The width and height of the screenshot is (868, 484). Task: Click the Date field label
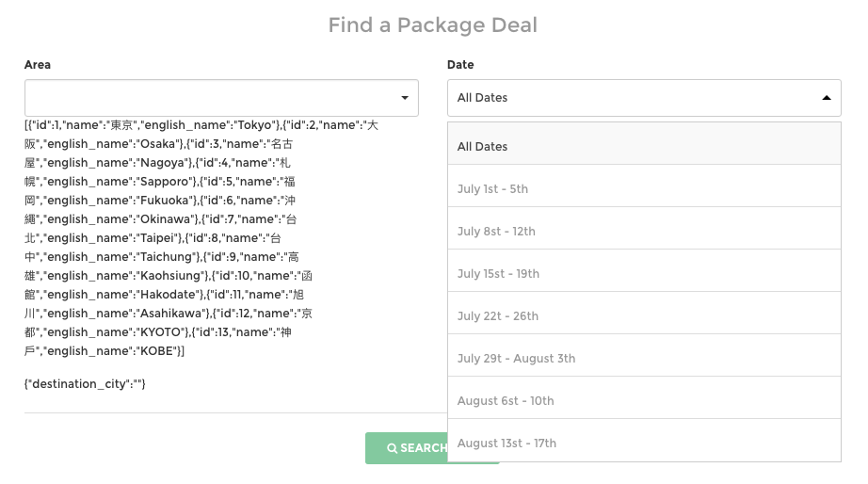460,65
